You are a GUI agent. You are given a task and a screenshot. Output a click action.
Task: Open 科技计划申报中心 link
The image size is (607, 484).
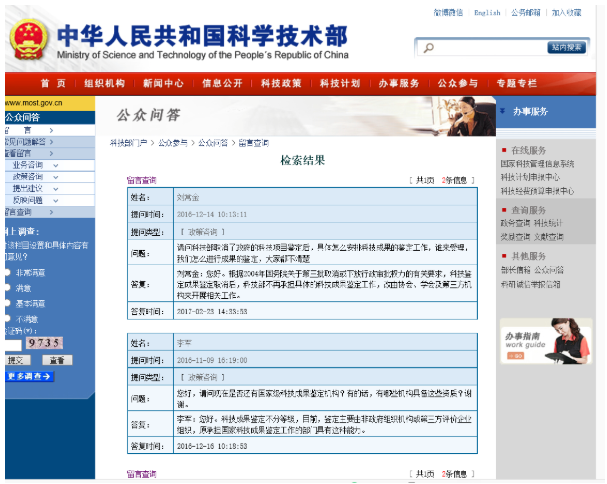(x=530, y=177)
